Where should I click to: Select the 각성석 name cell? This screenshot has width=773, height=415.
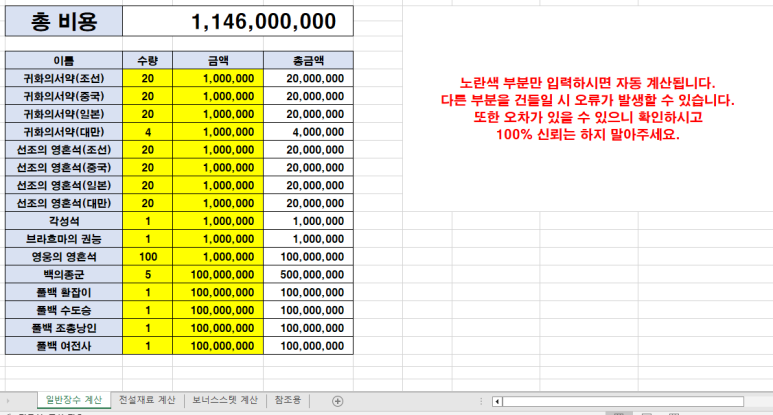coord(64,221)
